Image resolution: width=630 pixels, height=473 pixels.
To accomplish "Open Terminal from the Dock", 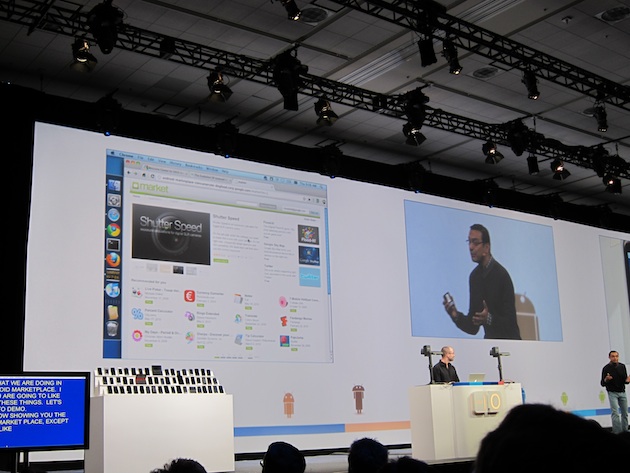I will coord(113,244).
